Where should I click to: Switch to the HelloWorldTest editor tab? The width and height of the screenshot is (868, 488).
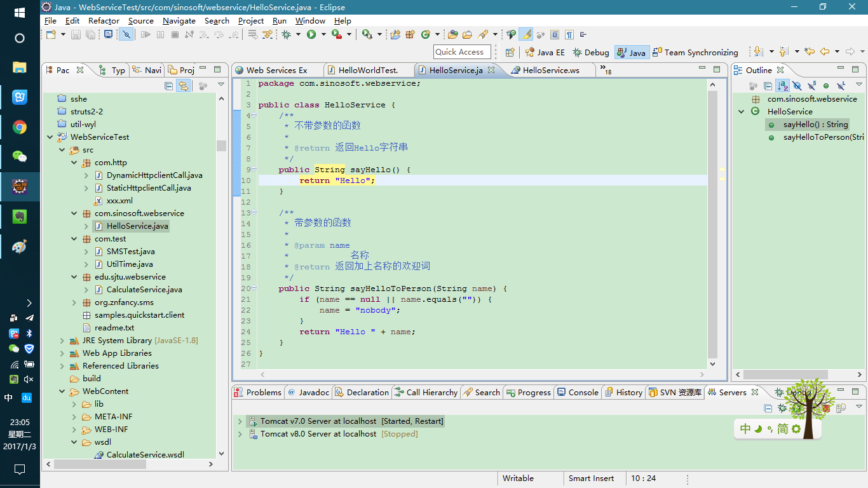(368, 70)
